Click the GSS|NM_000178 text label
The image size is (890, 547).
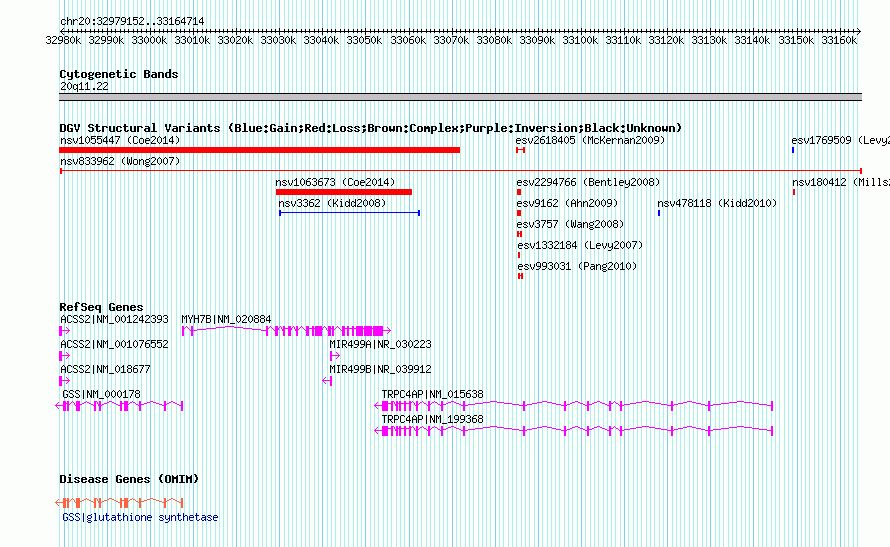(x=101, y=394)
